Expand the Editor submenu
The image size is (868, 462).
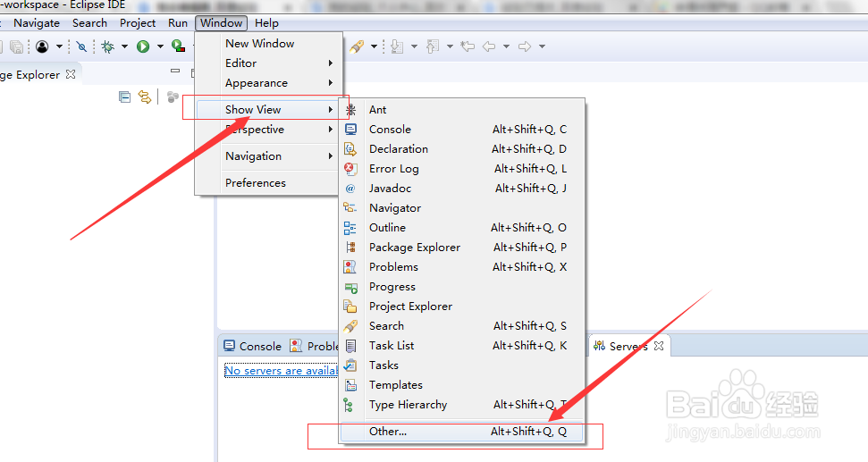pyautogui.click(x=268, y=63)
